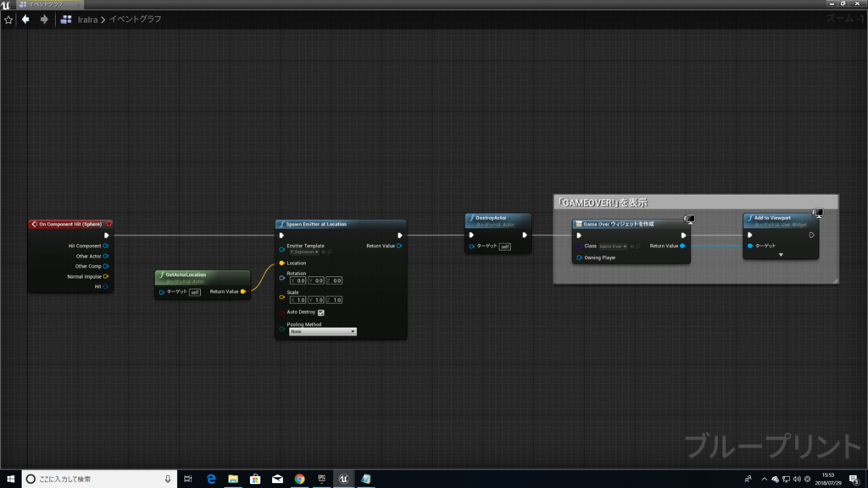868x488 pixels.
Task: Click DestroyActor ターゲット input pin
Action: pos(471,247)
